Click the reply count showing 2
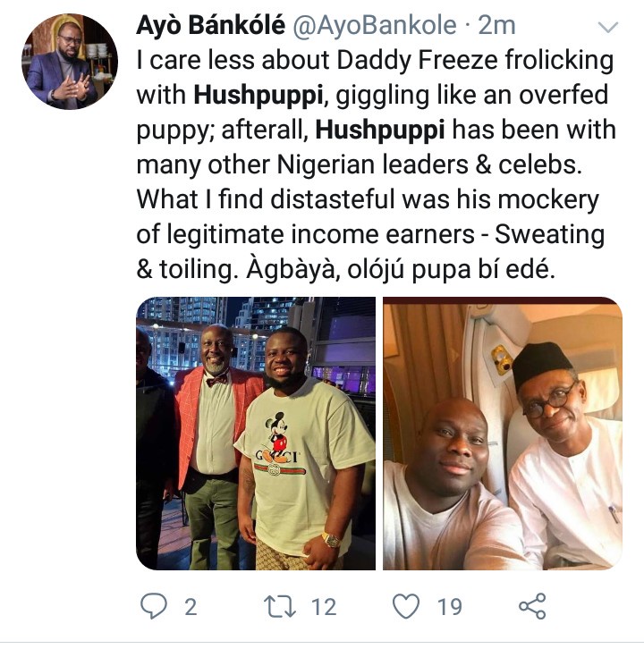 [190, 608]
